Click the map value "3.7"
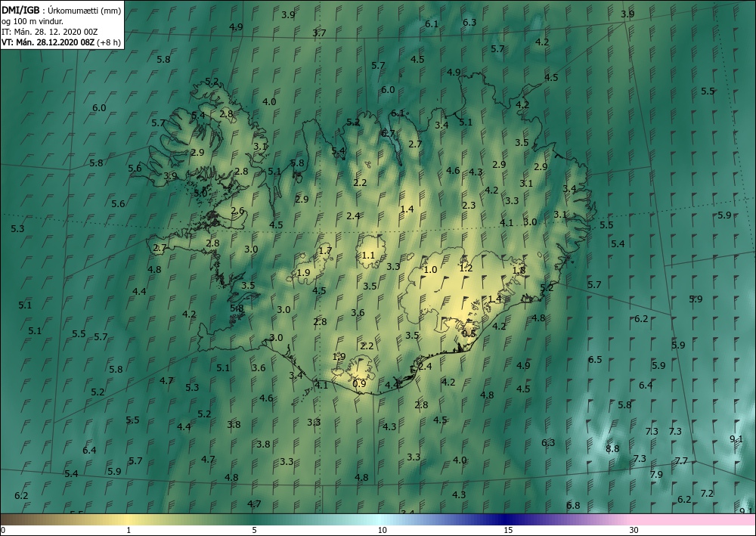Viewport: 756px width, 536px height. [319, 33]
